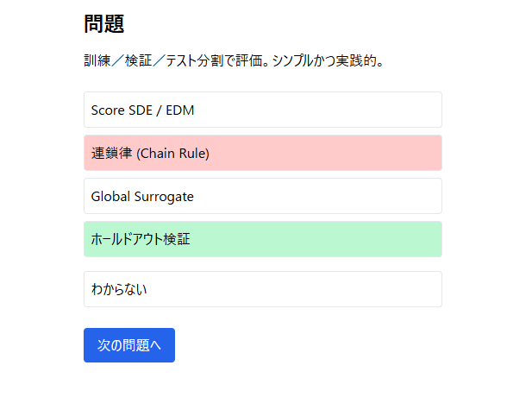
Task: Click the option directly below 'Global Surrogate'
Action: point(262,239)
